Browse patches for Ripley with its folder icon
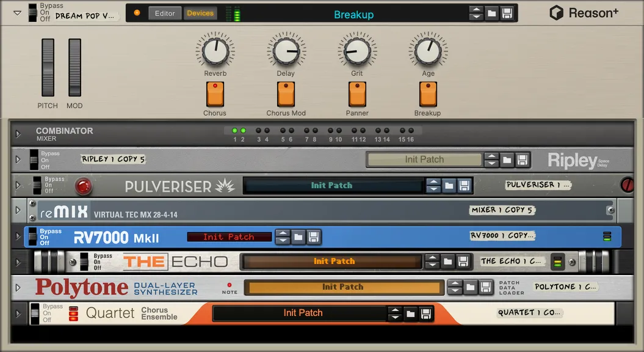Screen dimensions: 644x352 tap(507, 159)
